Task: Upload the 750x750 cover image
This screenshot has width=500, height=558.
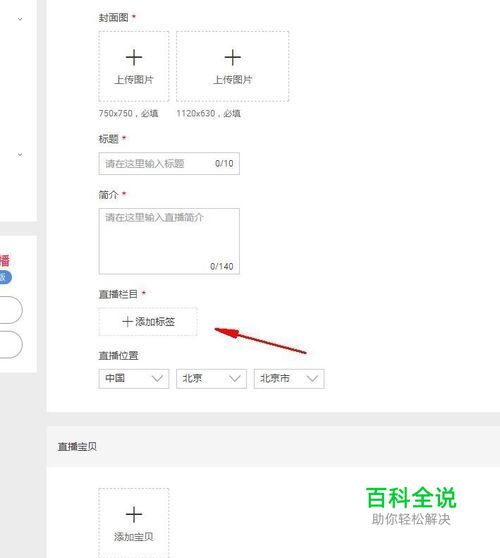Action: [x=134, y=66]
